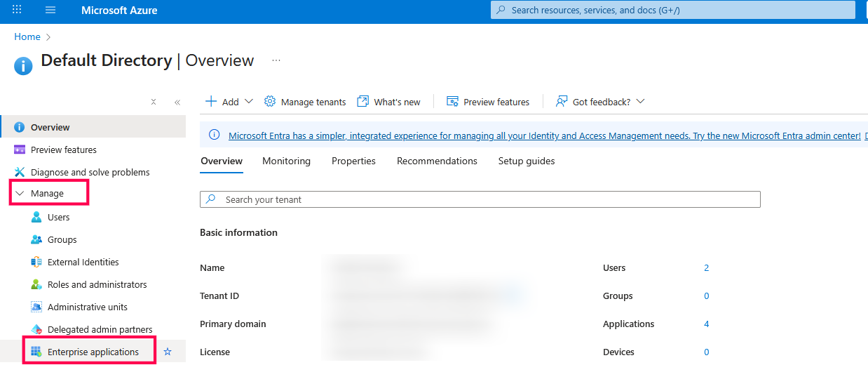The image size is (868, 365).
Task: Click the Basic information heading
Action: click(x=238, y=232)
